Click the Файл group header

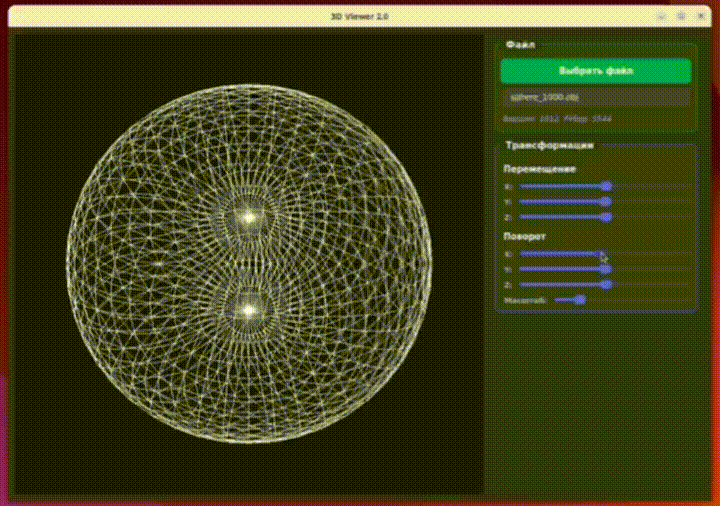coord(520,44)
